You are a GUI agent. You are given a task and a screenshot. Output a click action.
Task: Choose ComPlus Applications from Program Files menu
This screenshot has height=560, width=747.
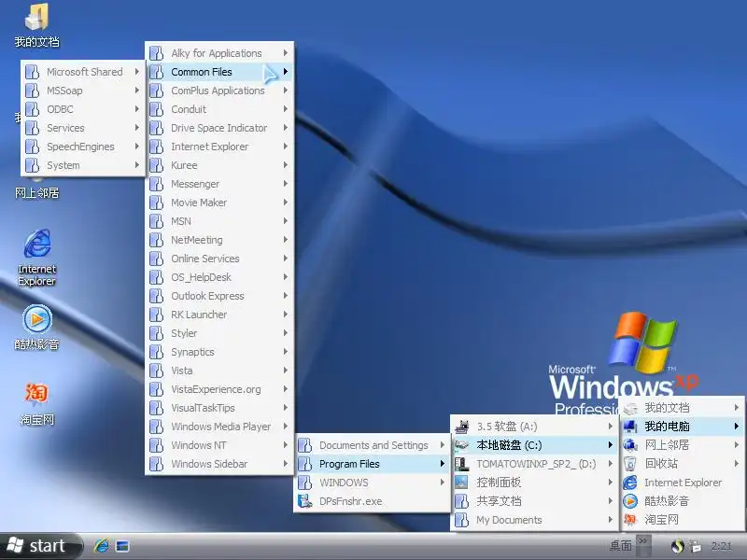click(x=219, y=91)
